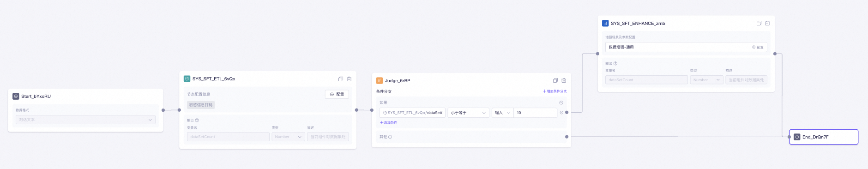Click SYS_SFT_ETL node output connector dot
Screen dimensions: 868x169
coord(356,110)
